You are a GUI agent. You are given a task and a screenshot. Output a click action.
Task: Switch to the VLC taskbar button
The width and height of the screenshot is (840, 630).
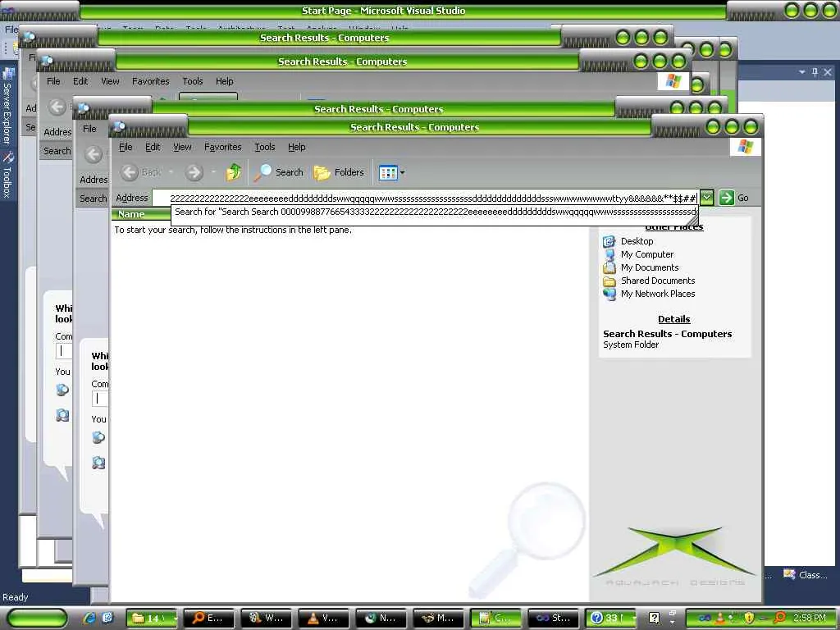(323, 619)
